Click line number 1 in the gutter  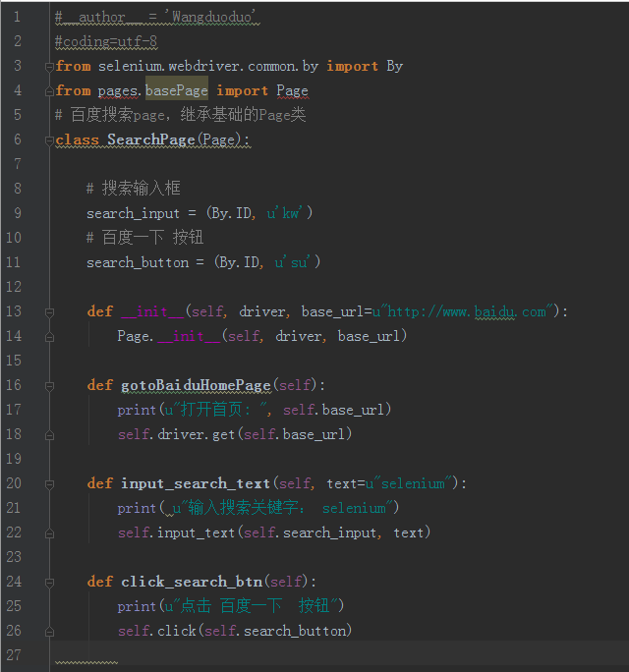pos(17,17)
